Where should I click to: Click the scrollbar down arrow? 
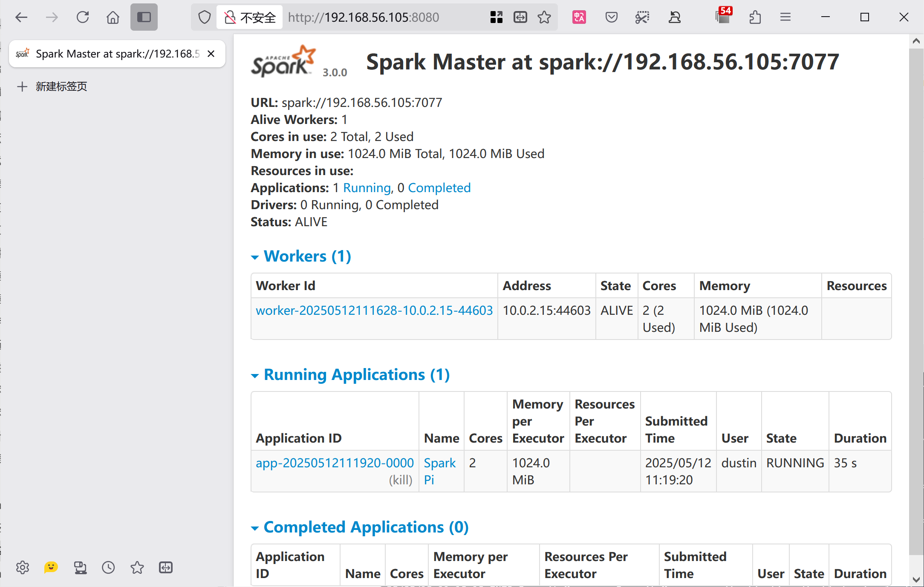[916, 580]
